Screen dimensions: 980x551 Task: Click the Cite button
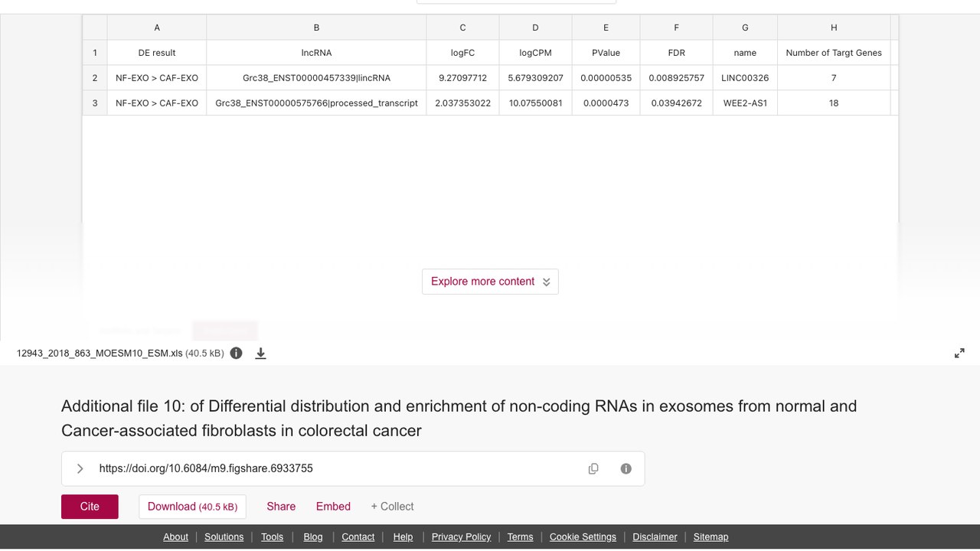[x=90, y=507]
